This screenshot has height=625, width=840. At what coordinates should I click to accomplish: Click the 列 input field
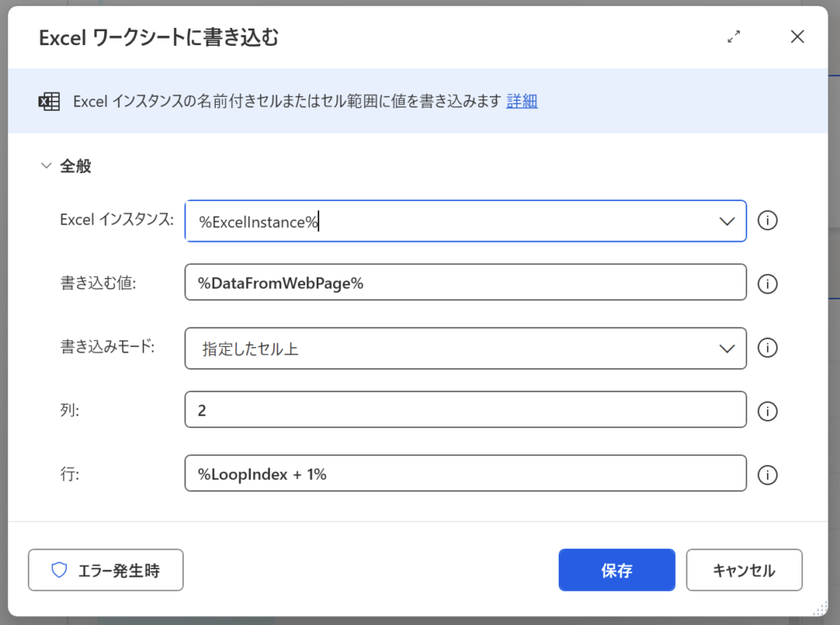(x=465, y=410)
